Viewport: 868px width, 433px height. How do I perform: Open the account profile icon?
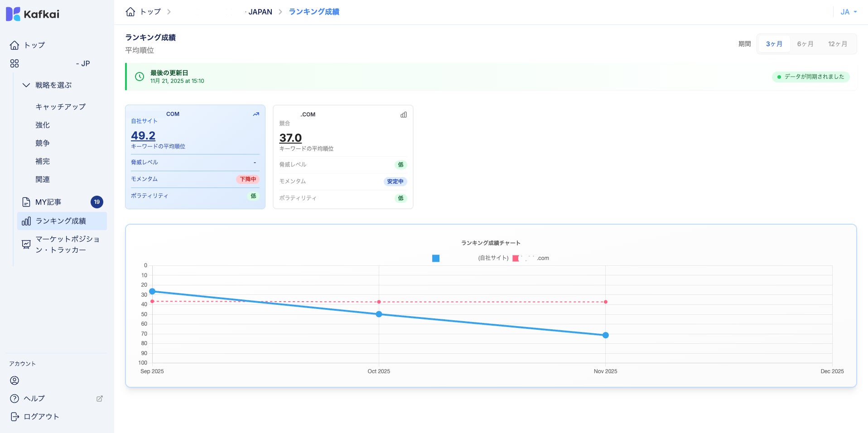point(14,380)
